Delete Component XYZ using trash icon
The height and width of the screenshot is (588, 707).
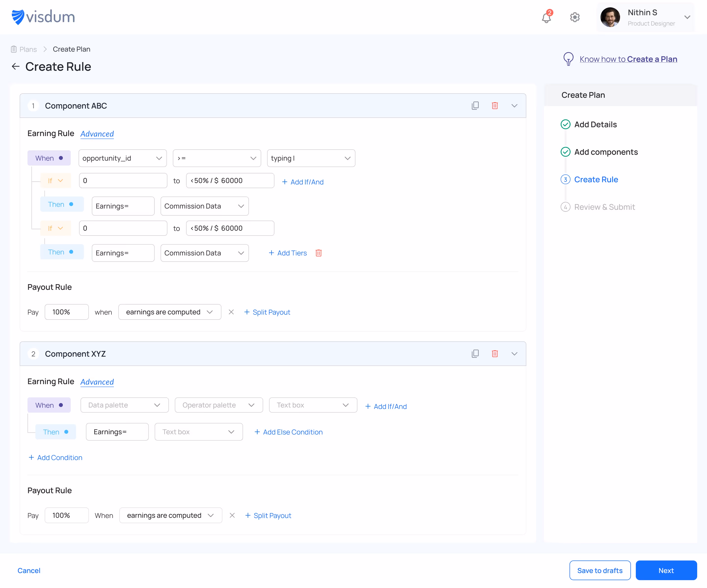(495, 354)
